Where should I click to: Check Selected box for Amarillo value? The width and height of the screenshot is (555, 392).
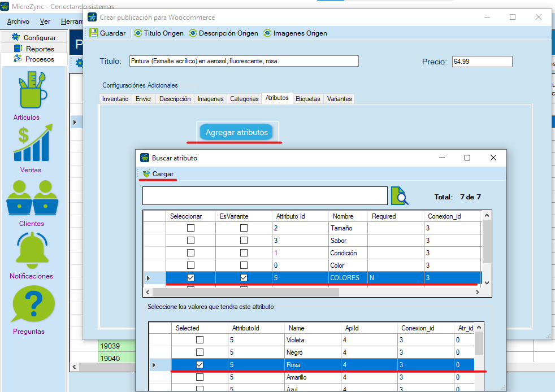click(200, 377)
